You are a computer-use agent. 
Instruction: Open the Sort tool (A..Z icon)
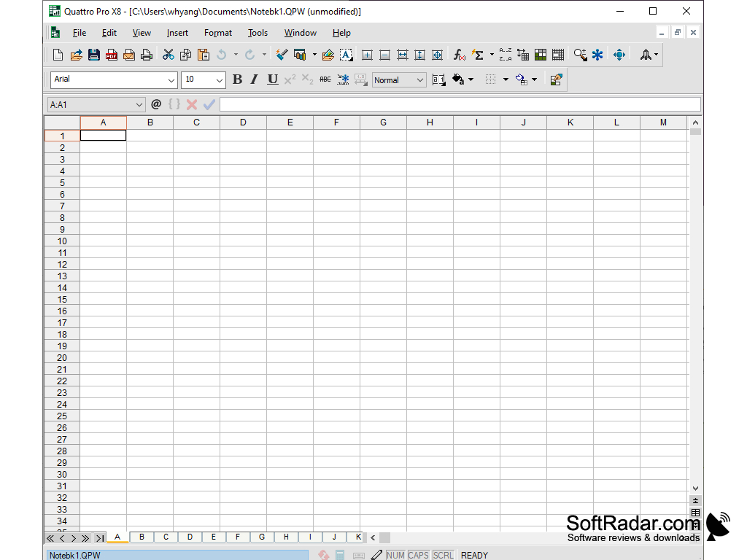click(x=504, y=54)
